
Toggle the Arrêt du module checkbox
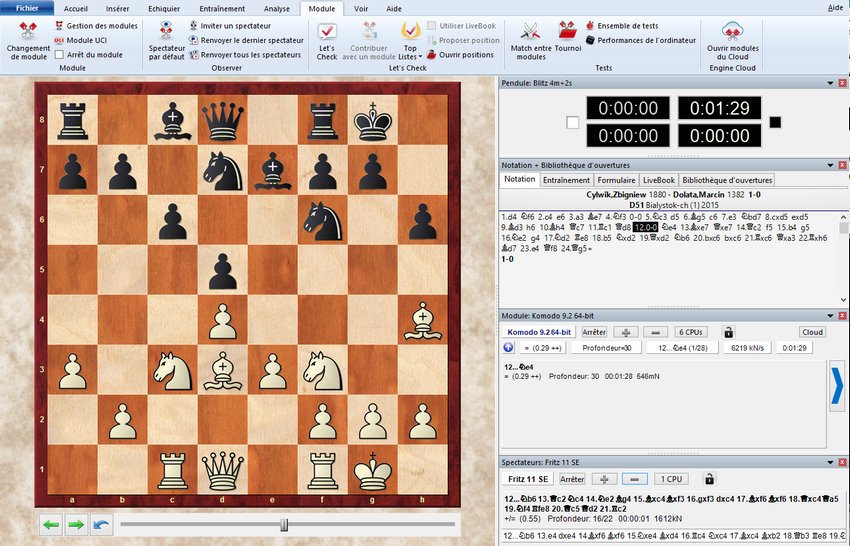(59, 54)
